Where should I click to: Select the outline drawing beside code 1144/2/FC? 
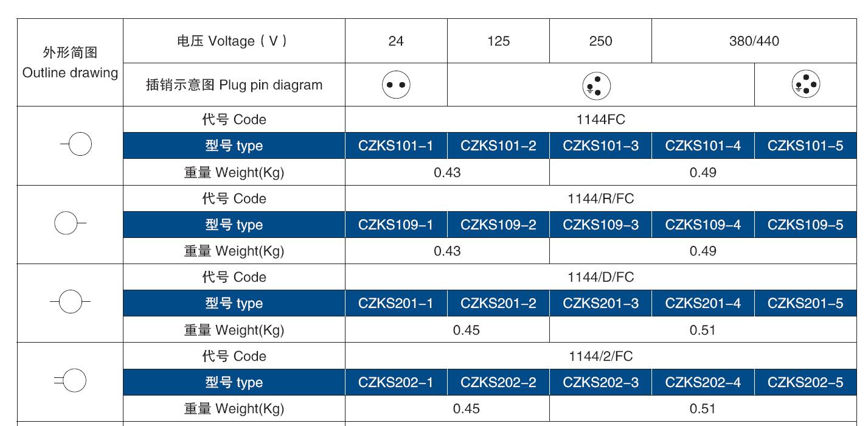pos(72,382)
